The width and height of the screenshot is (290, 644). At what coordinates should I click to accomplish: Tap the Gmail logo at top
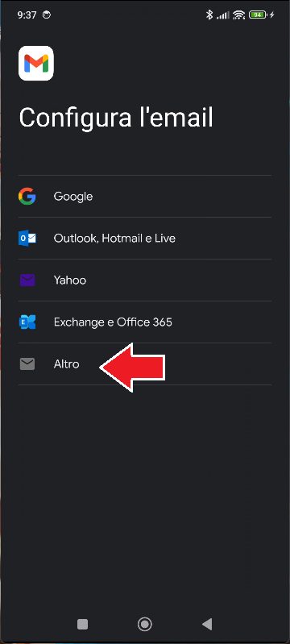click(x=36, y=63)
